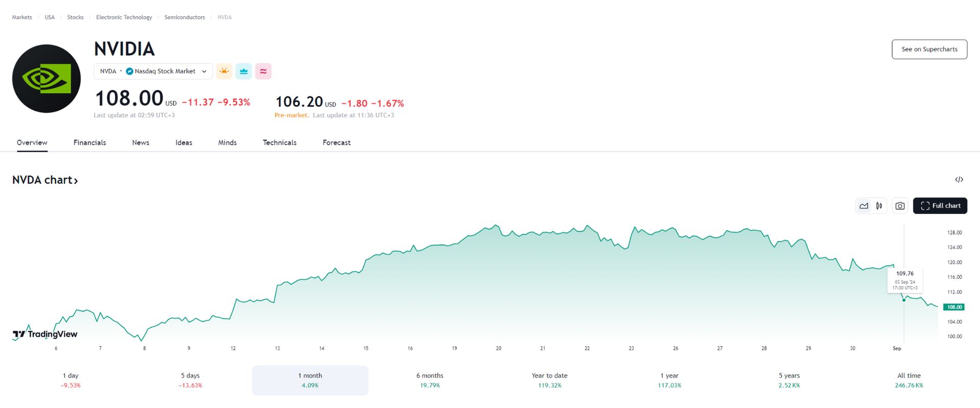Open the Minds tab
The width and height of the screenshot is (980, 408).
coord(228,143)
